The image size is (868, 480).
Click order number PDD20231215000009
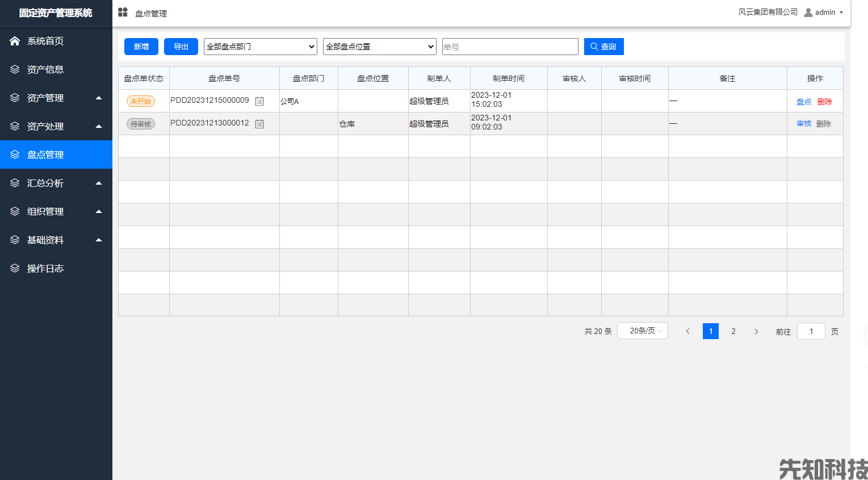tap(209, 100)
